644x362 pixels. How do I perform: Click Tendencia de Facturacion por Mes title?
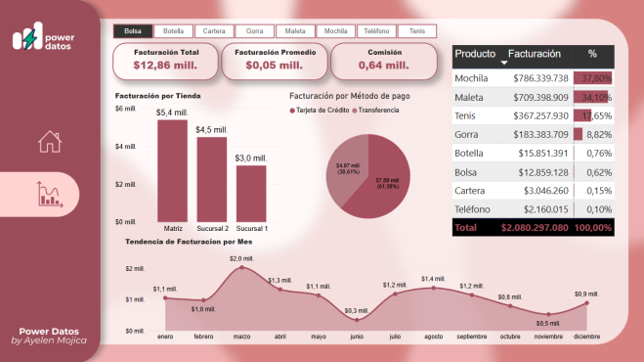[189, 242]
